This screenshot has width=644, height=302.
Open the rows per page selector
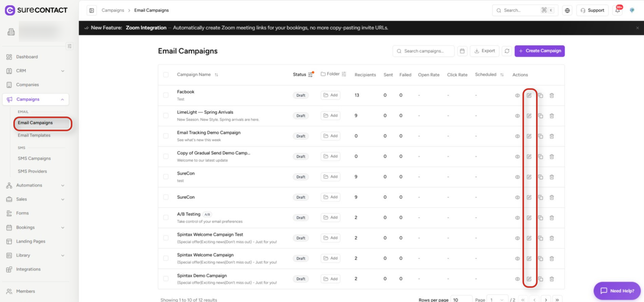click(x=461, y=299)
